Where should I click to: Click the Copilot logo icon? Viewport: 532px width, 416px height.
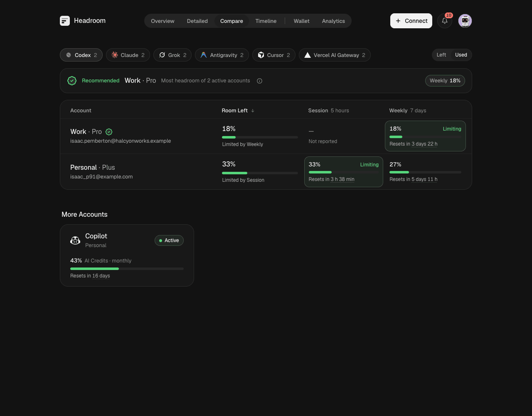[75, 240]
